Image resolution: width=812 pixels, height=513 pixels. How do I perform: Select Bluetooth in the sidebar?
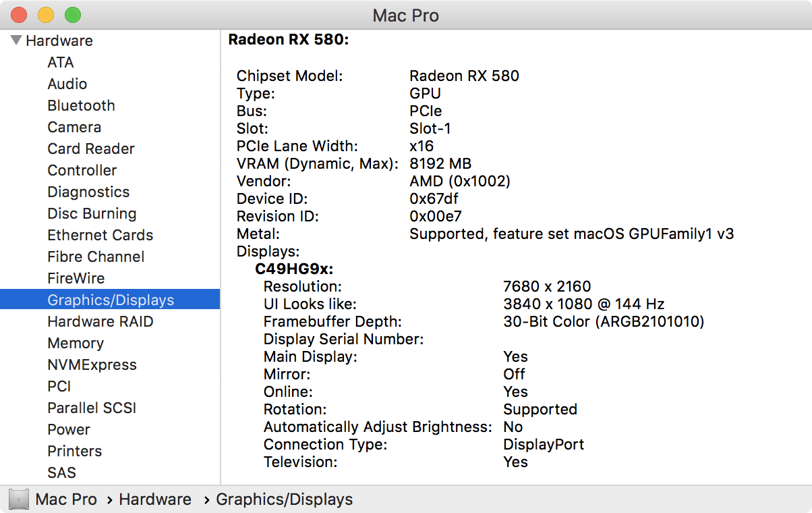tap(81, 105)
